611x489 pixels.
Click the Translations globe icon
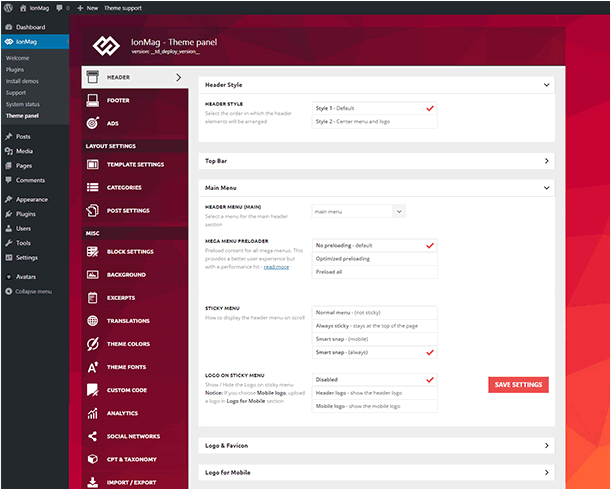93,321
